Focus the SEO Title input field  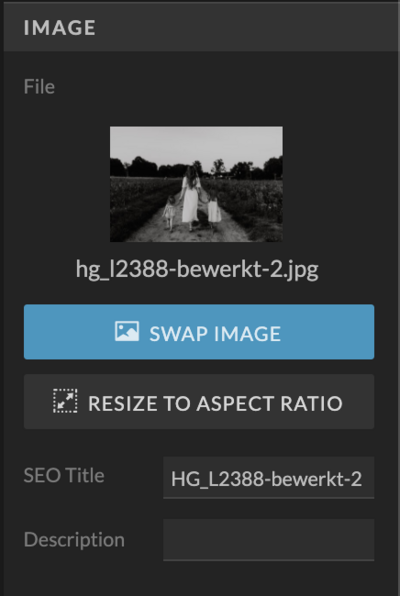coord(268,478)
